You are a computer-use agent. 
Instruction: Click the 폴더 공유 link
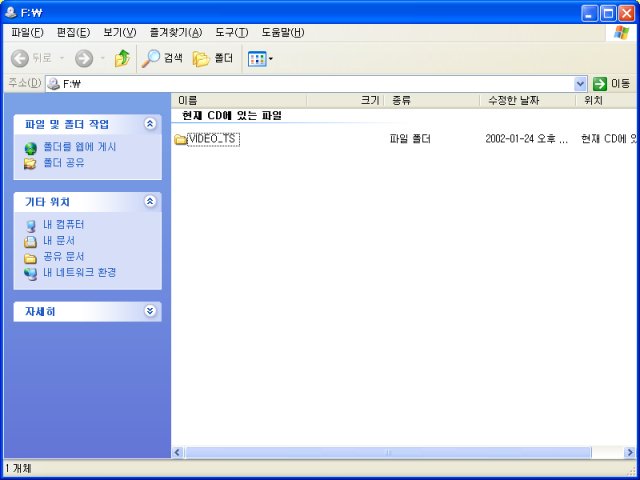click(64, 163)
